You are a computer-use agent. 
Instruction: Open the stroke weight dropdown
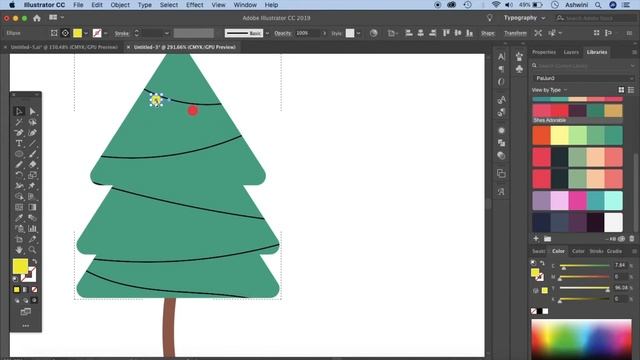click(167, 33)
